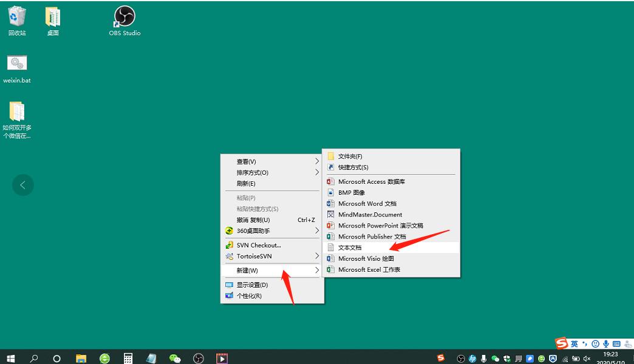The width and height of the screenshot is (634, 364).
Task: Click volume muted icon in system tray
Action: (587, 359)
